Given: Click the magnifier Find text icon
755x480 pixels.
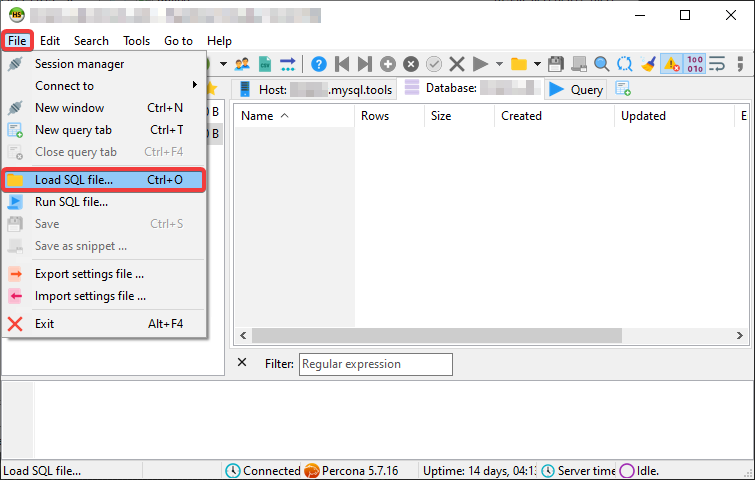Looking at the screenshot, I should [x=602, y=64].
